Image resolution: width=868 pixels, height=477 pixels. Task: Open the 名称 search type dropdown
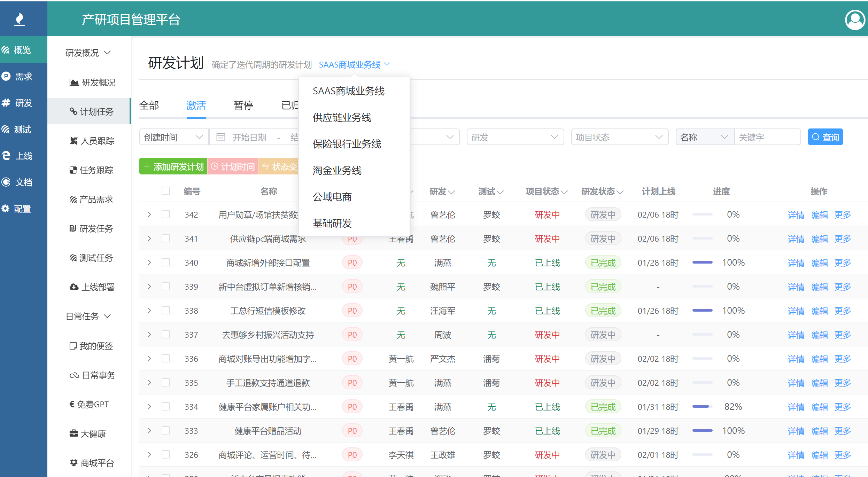click(705, 137)
